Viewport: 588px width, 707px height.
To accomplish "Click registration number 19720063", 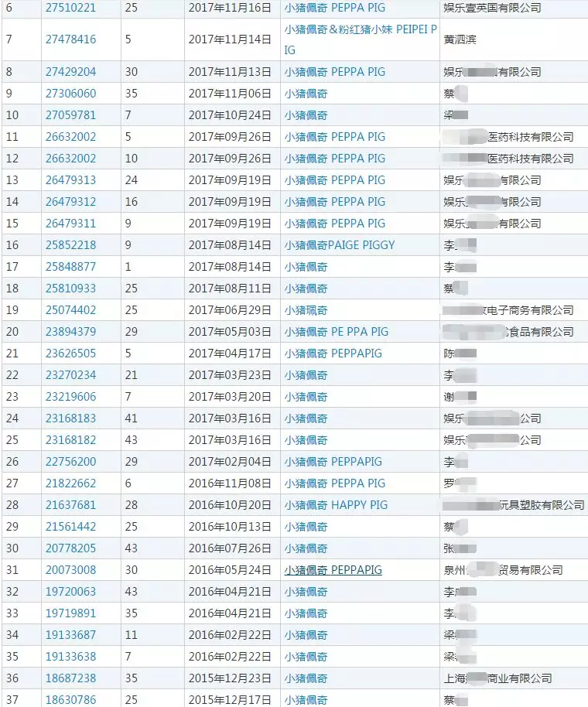I will point(70,592).
